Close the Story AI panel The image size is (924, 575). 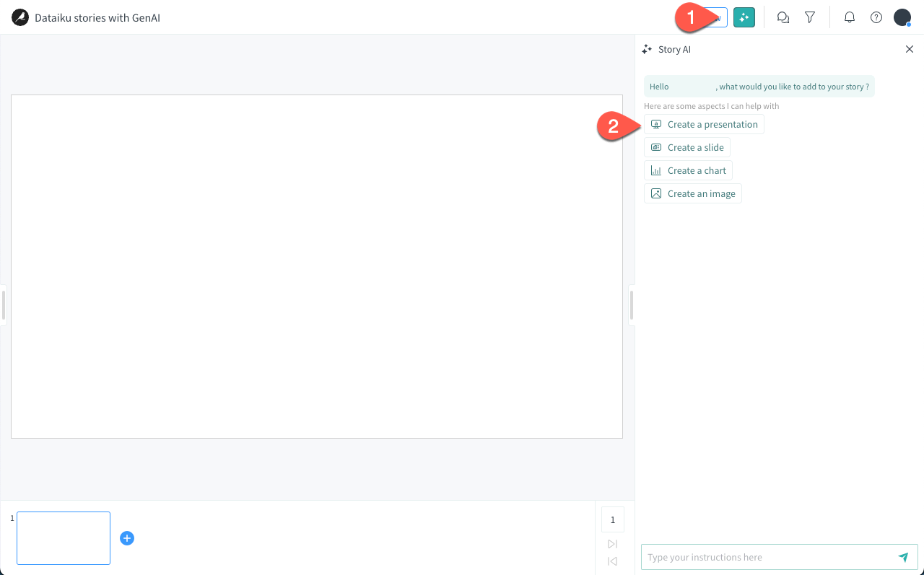point(910,49)
